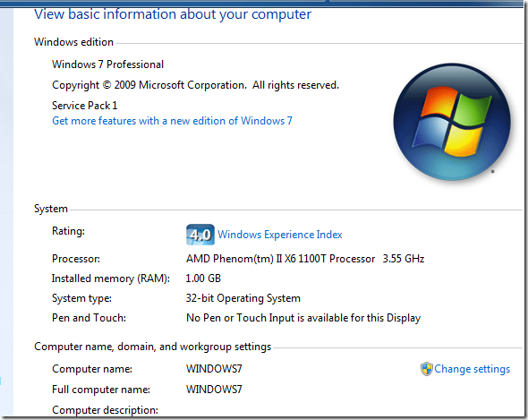Click the 4.0 rating score badge
Viewport: 528px width, 420px height.
pyautogui.click(x=200, y=235)
